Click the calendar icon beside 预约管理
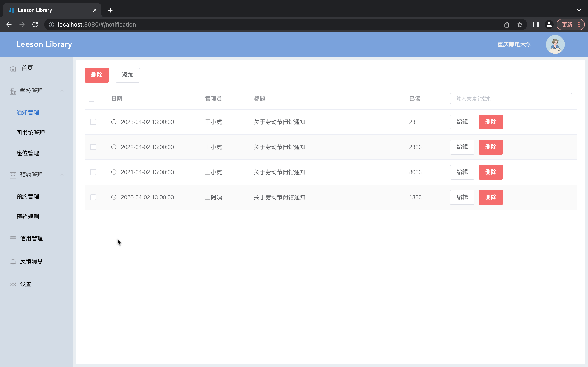 click(13, 175)
